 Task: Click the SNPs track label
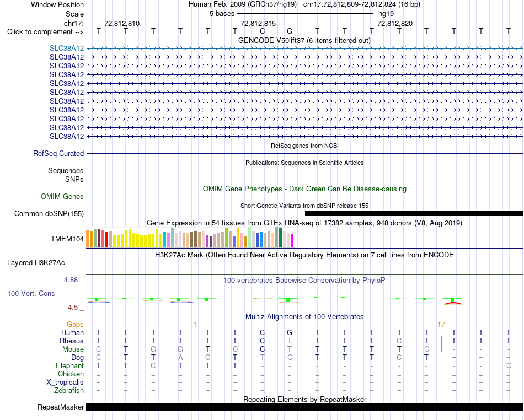point(74,179)
